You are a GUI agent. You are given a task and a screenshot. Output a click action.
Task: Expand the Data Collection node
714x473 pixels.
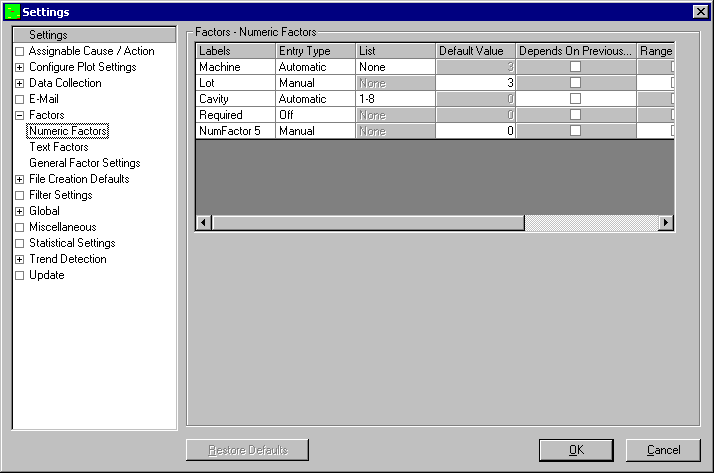(x=20, y=83)
